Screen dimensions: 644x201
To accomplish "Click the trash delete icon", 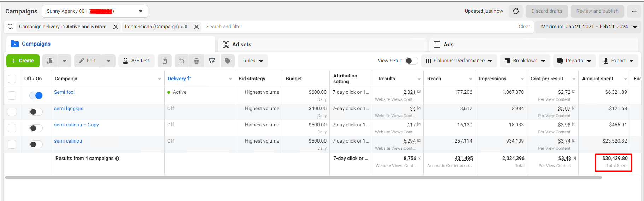I will pos(197,61).
